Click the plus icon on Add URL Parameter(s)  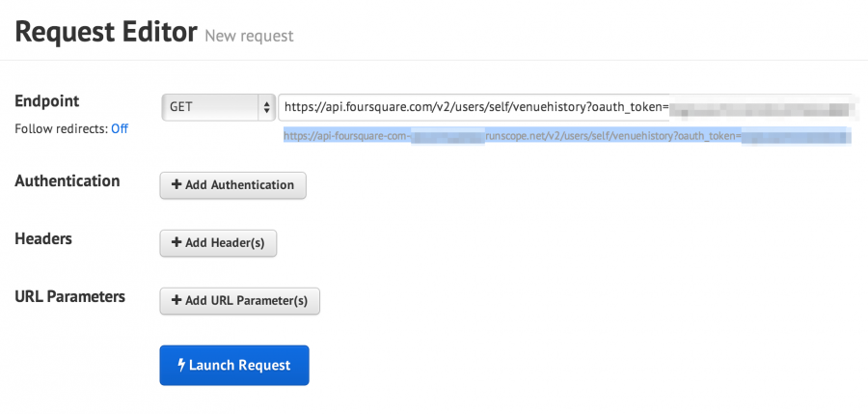(176, 301)
